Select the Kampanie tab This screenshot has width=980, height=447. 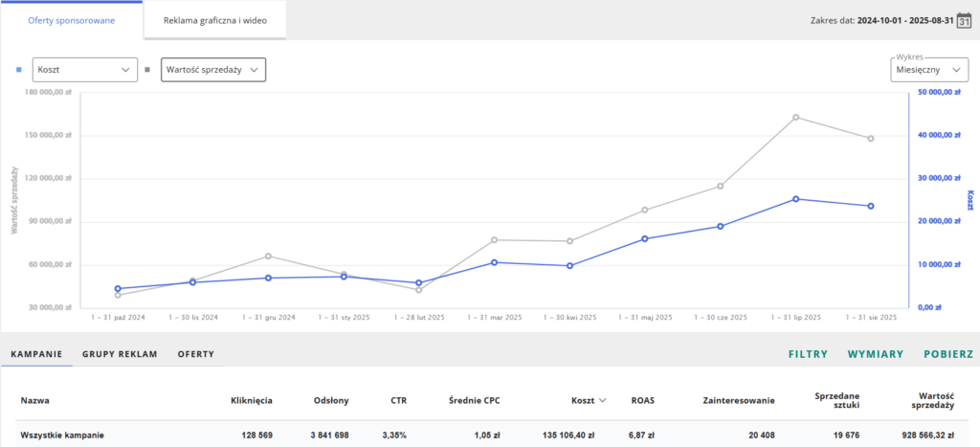click(36, 354)
